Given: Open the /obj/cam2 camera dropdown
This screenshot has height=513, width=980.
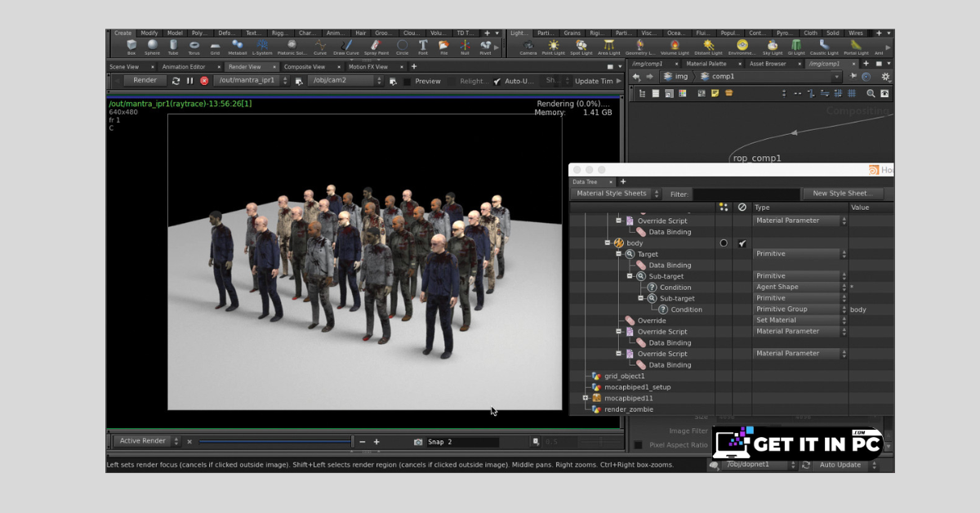Looking at the screenshot, I should pyautogui.click(x=345, y=81).
